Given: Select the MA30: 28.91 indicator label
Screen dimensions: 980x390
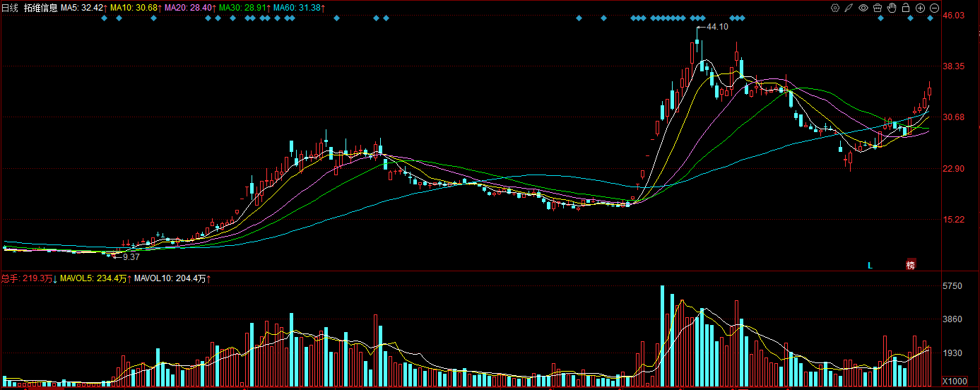Looking at the screenshot, I should tap(244, 8).
